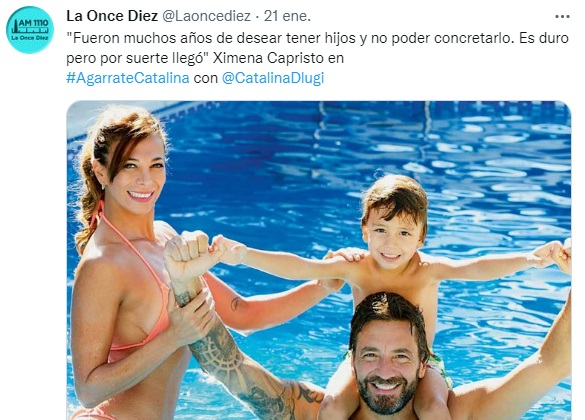This screenshot has height=420, width=585.
Task: Follow the #AgarrateCatalina hashtag
Action: (128, 78)
